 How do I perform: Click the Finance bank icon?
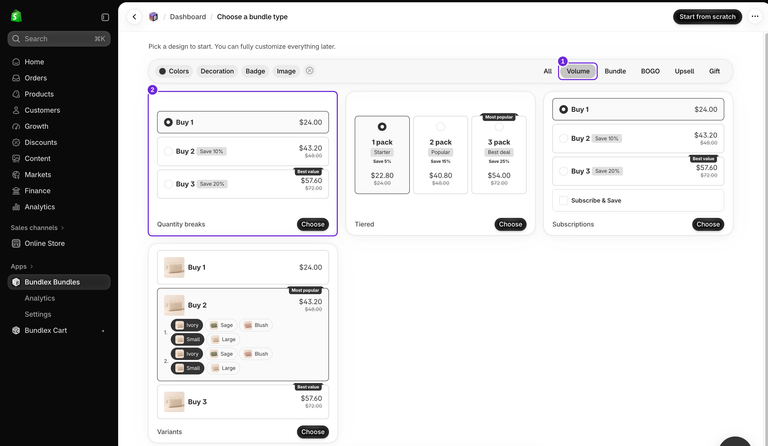click(x=16, y=191)
